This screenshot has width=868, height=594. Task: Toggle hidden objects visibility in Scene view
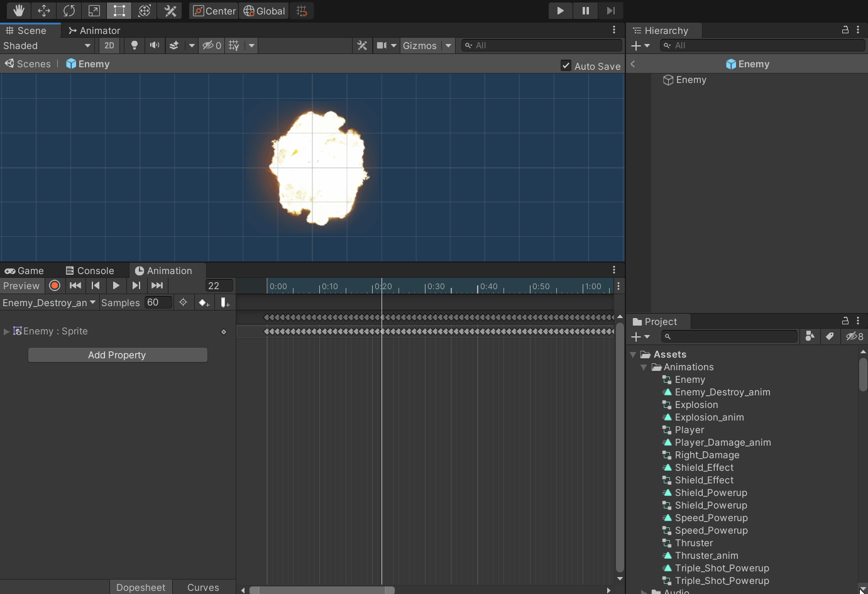coord(212,45)
